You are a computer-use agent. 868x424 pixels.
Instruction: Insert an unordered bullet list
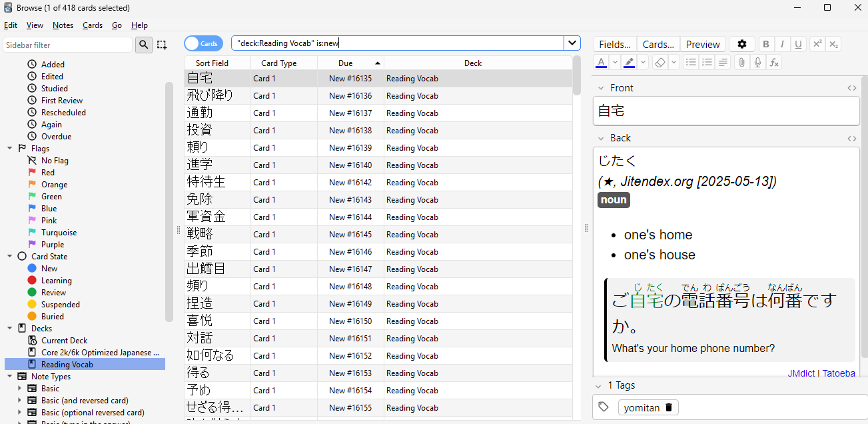(691, 62)
